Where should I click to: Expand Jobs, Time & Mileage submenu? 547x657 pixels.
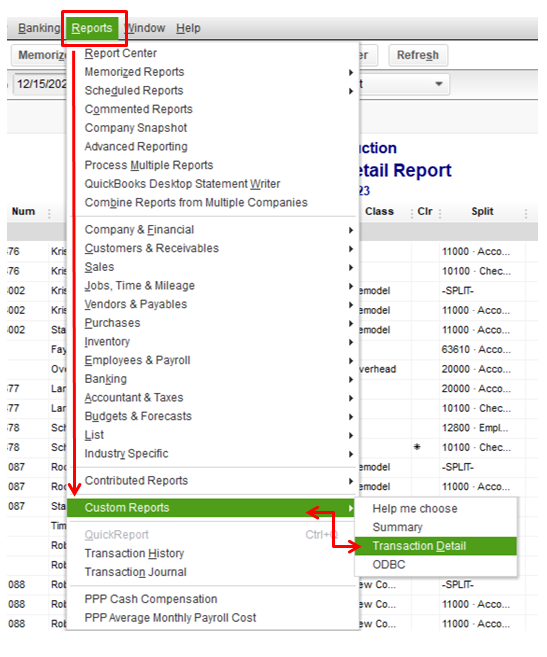213,286
